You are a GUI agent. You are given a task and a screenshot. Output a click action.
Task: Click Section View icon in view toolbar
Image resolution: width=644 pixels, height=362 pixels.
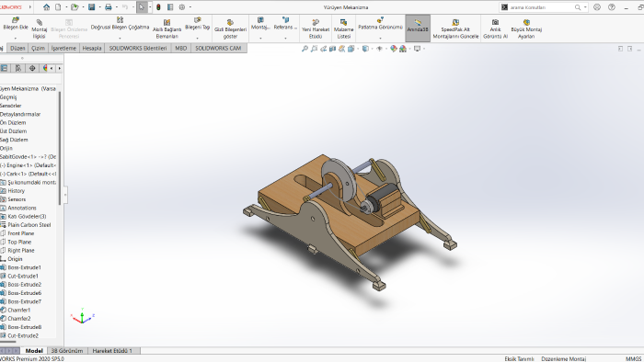333,49
